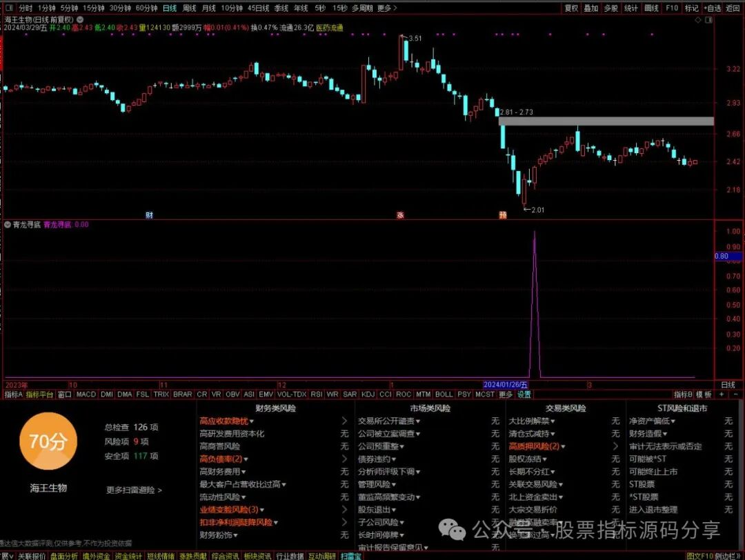
Task: Expand 公司被立案调查 dropdown
Action: click(x=418, y=434)
